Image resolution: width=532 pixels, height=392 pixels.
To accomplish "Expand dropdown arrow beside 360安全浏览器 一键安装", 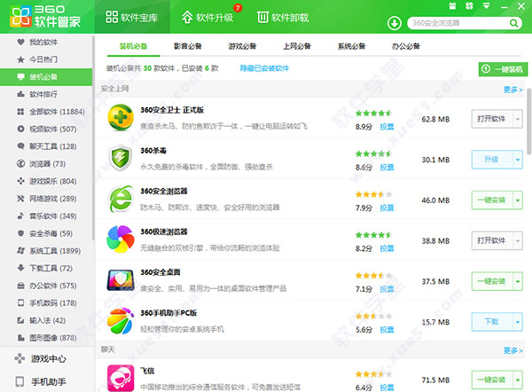I will (518, 200).
